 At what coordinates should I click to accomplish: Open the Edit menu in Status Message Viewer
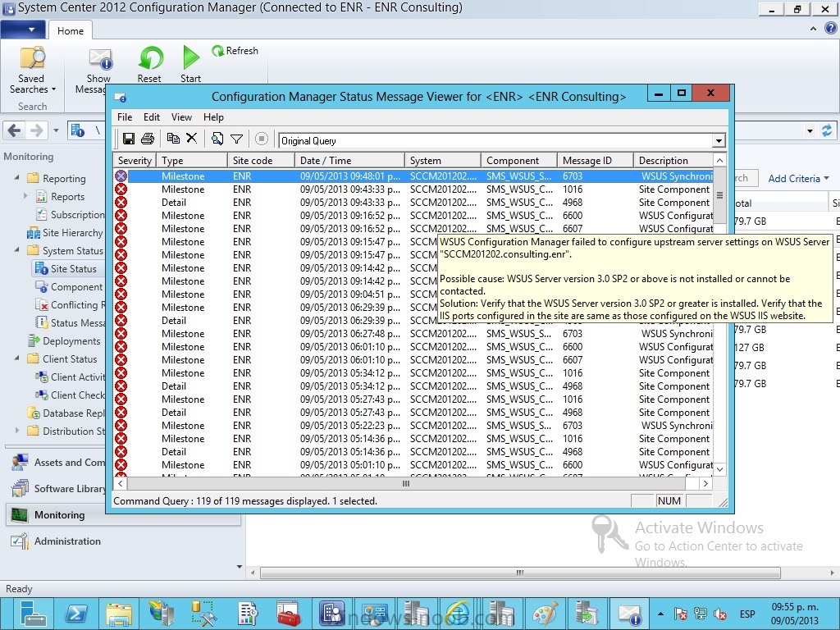[152, 117]
